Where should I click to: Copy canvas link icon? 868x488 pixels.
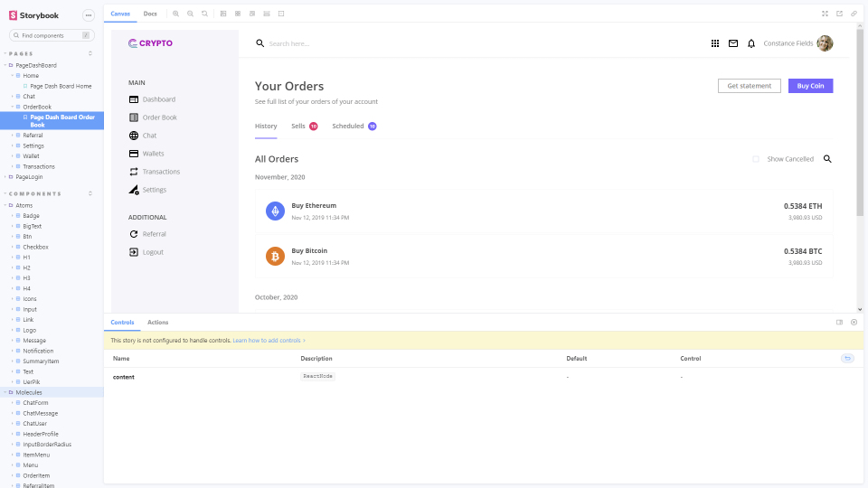(854, 14)
